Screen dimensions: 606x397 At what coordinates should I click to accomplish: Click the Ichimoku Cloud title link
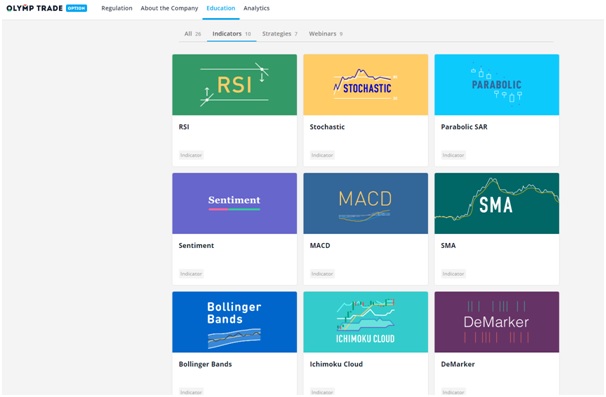[x=336, y=364]
